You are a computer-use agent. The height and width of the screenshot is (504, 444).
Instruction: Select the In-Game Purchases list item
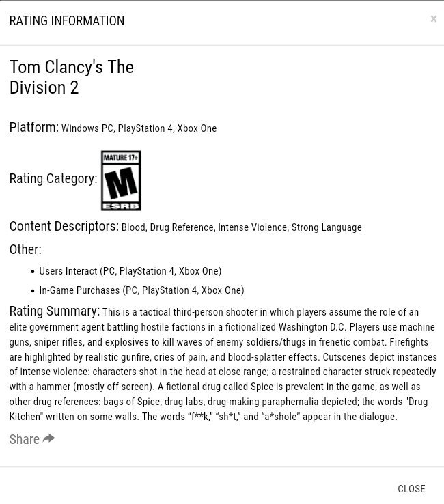click(141, 290)
